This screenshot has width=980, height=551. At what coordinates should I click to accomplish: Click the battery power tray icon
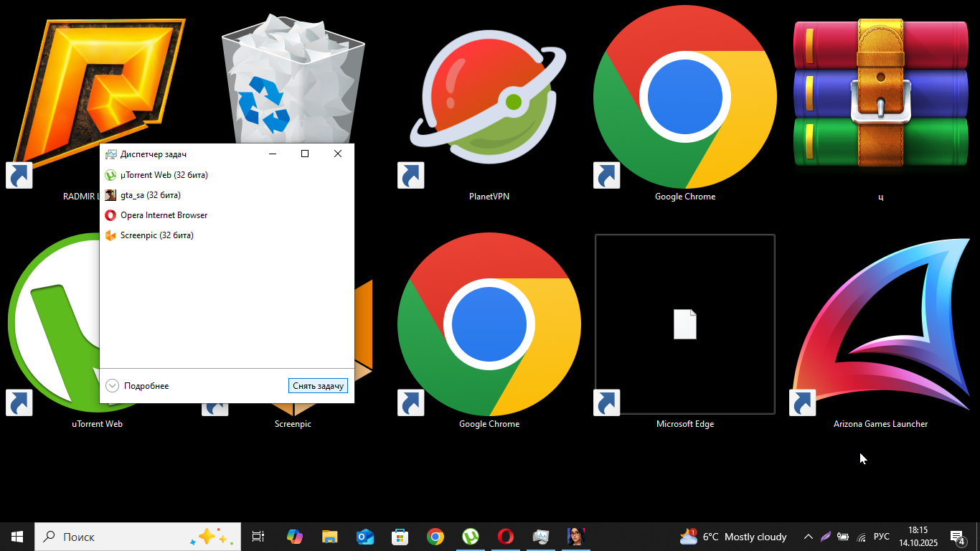tap(844, 537)
